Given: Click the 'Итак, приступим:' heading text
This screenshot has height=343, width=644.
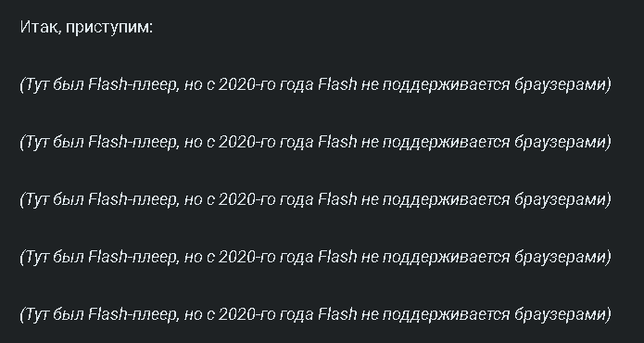Looking at the screenshot, I should pos(86,28).
